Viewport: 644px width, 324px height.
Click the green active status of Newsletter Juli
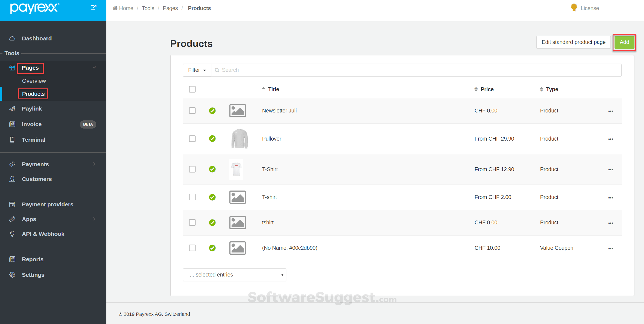[212, 111]
